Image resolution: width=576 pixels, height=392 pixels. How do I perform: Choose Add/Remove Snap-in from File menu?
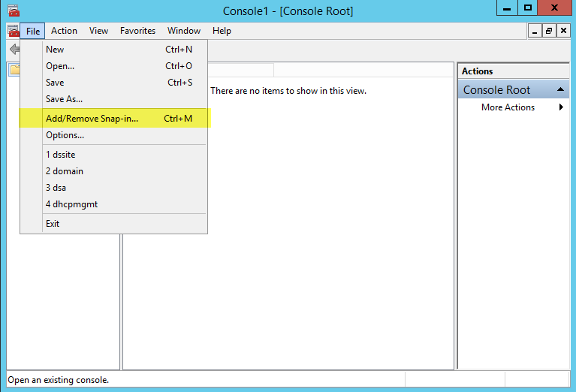[x=92, y=118]
